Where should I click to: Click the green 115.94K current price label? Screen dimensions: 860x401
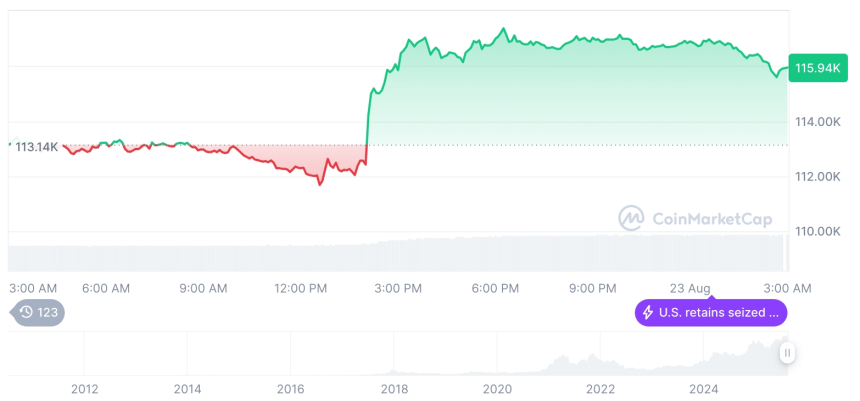(x=817, y=68)
